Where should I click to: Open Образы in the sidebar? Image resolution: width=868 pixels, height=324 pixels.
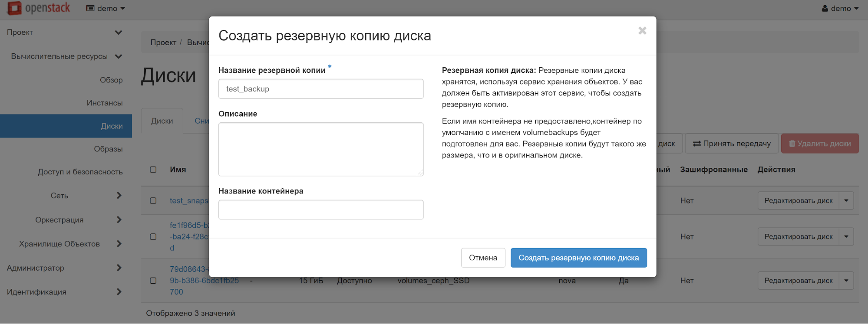[108, 149]
